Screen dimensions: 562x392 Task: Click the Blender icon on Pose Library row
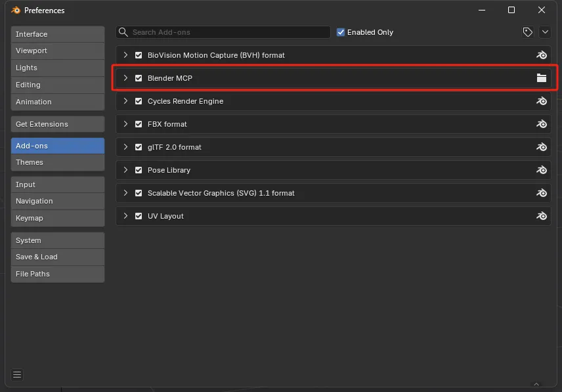click(542, 170)
